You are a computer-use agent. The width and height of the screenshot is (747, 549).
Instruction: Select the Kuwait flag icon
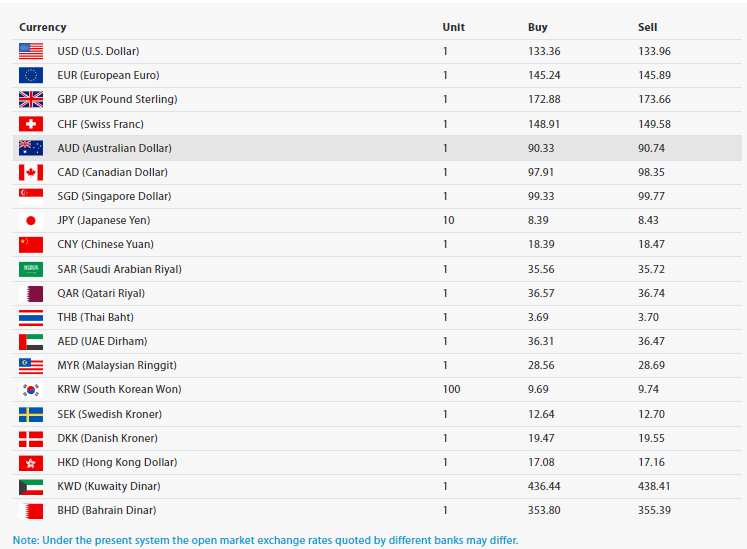pyautogui.click(x=31, y=487)
